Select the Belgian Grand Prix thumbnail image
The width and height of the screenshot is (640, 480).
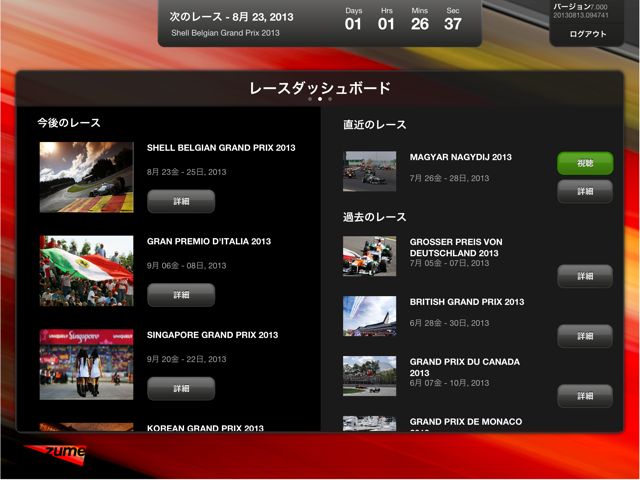click(87, 177)
